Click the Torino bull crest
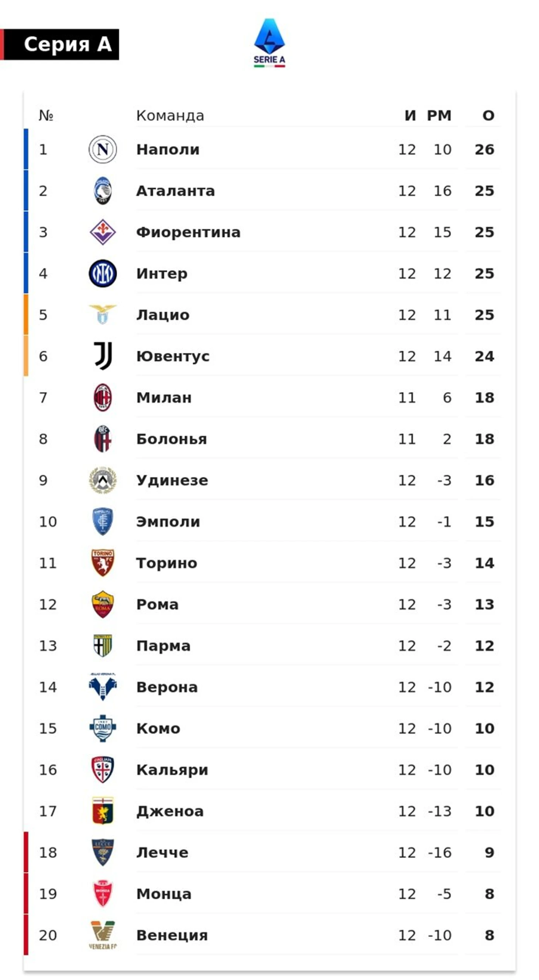 103,563
